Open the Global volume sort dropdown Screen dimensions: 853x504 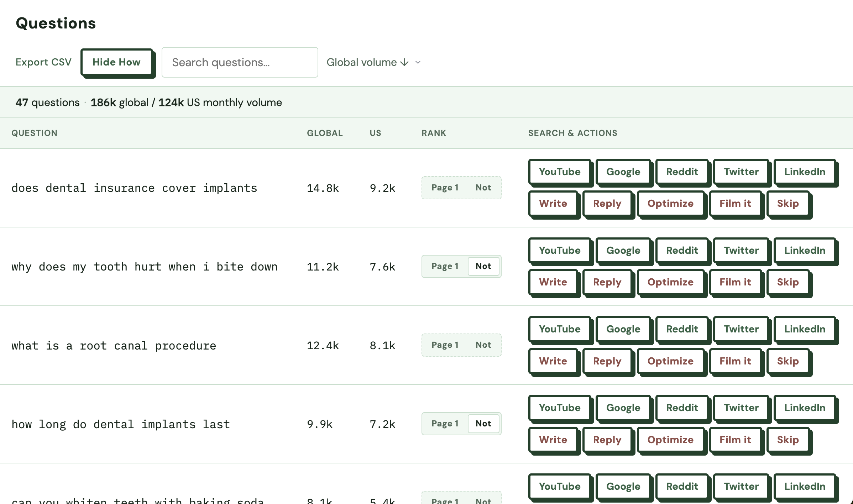(x=374, y=62)
